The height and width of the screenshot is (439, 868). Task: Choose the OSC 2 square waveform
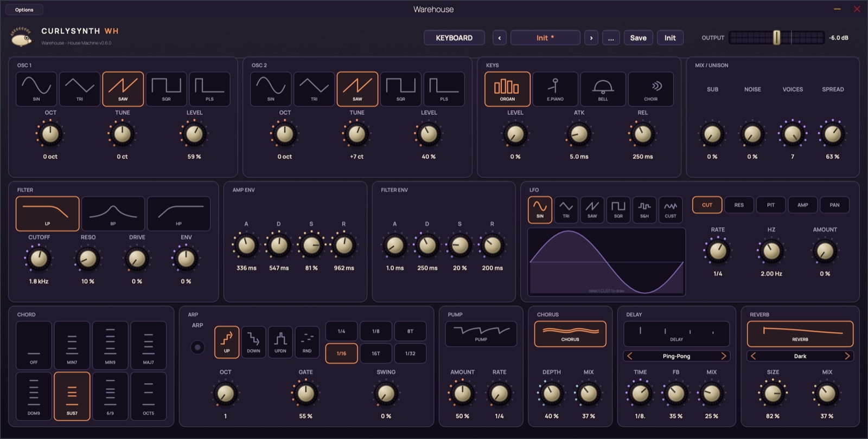pyautogui.click(x=401, y=89)
